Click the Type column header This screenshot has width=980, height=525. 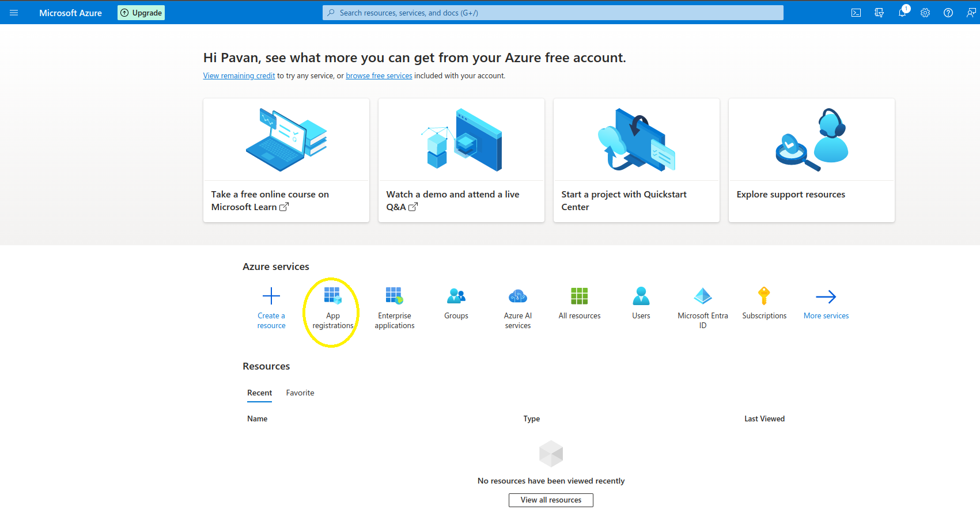click(532, 419)
